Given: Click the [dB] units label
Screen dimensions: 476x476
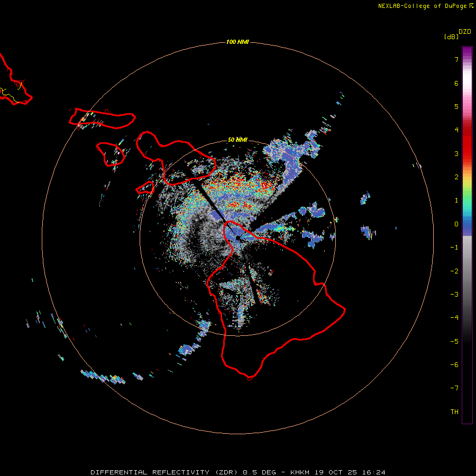Looking at the screenshot, I should tap(452, 37).
